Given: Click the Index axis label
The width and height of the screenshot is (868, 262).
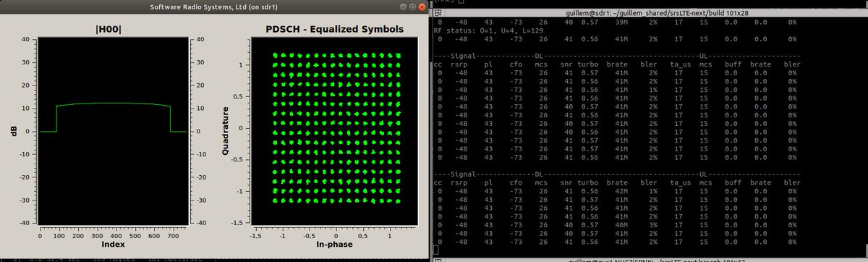Looking at the screenshot, I should coord(114,245).
